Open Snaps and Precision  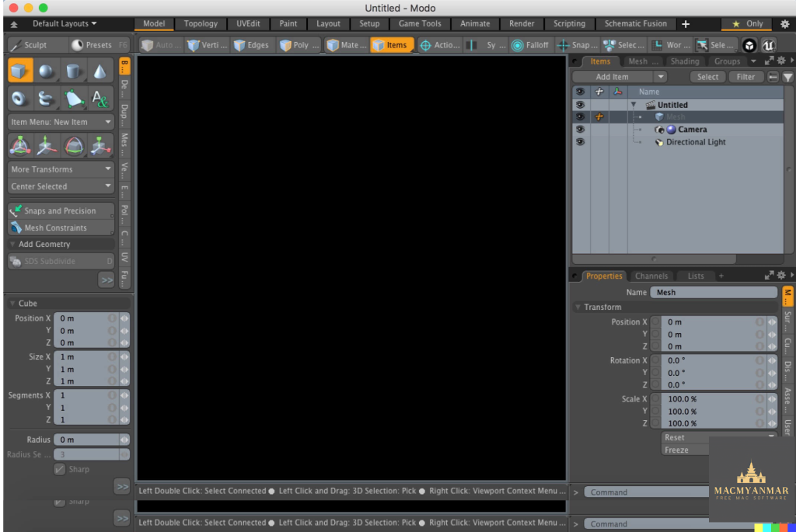tap(61, 210)
